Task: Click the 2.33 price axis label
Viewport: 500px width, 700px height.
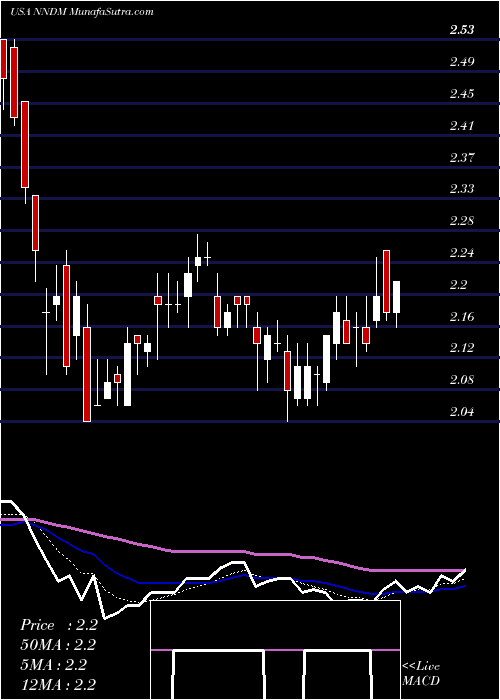Action: pos(462,189)
